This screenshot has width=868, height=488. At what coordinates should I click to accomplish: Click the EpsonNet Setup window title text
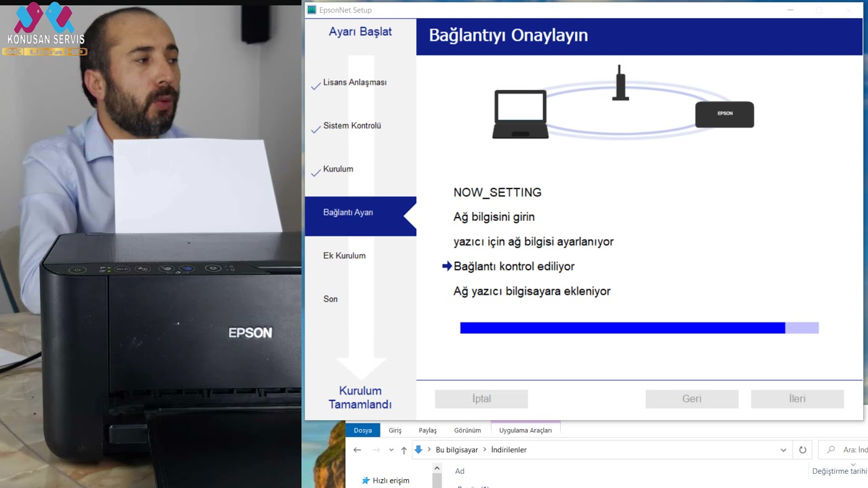(345, 10)
